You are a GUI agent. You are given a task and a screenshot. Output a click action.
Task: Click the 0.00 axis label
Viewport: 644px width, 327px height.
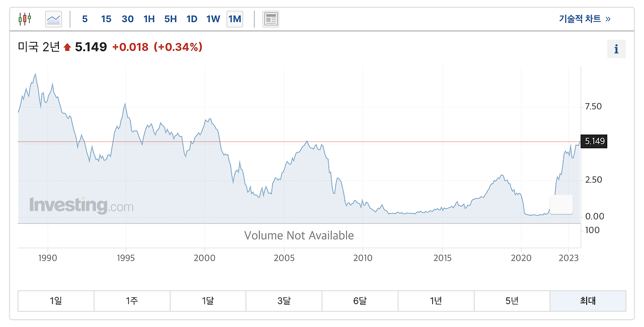[595, 216]
